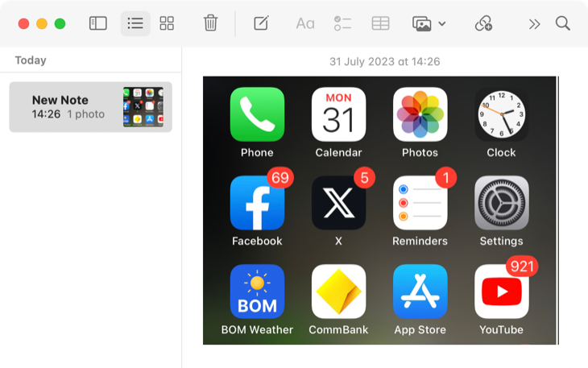Click the note date 31 July 2023

pos(384,61)
